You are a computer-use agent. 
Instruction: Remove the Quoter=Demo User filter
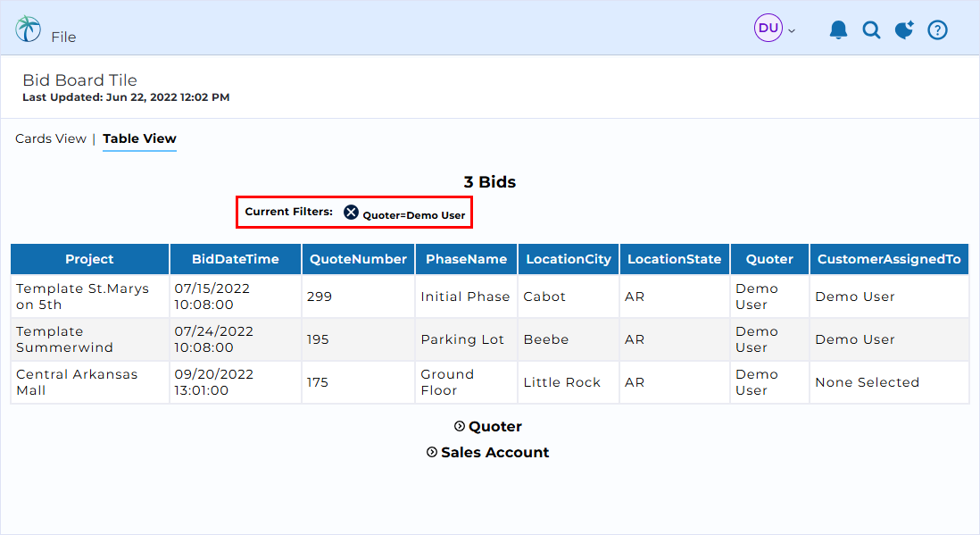click(x=352, y=213)
